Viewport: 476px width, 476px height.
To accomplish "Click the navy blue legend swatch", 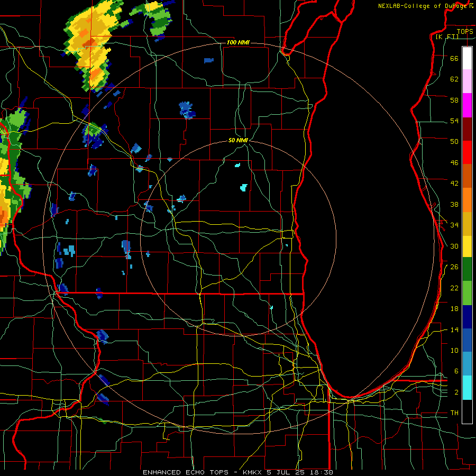I will [467, 317].
